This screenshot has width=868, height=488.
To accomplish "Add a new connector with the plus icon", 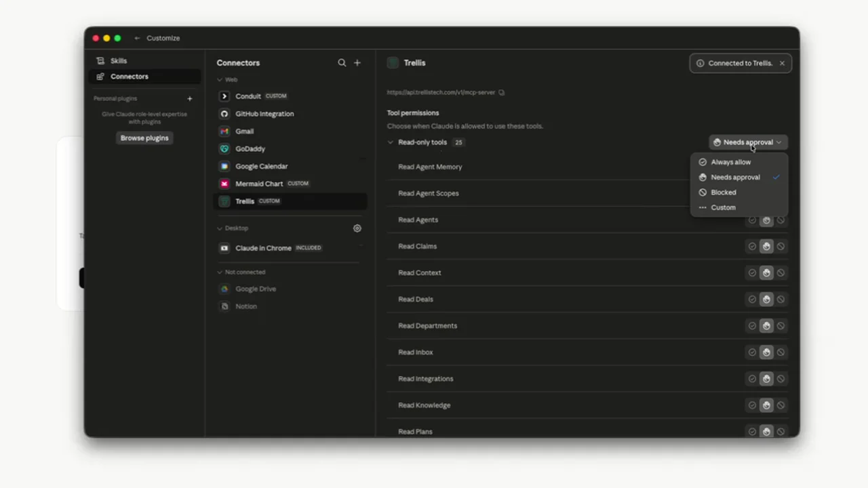I will (357, 63).
